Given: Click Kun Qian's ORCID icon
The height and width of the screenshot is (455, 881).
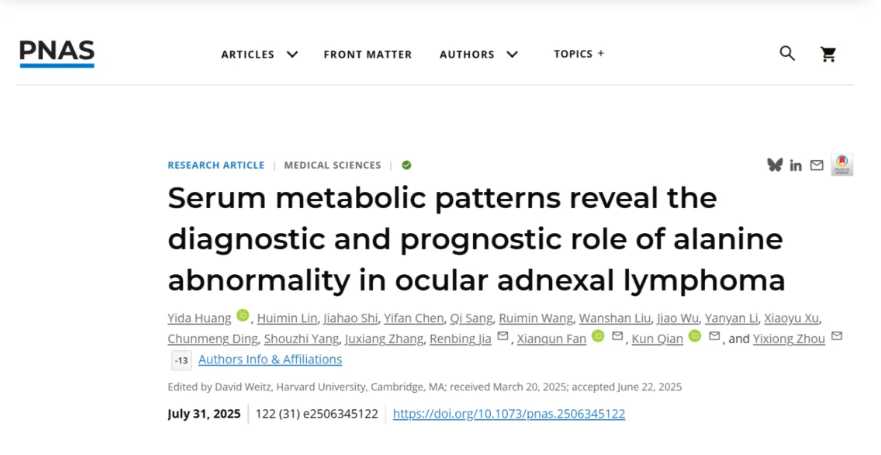Looking at the screenshot, I should click(x=695, y=337).
